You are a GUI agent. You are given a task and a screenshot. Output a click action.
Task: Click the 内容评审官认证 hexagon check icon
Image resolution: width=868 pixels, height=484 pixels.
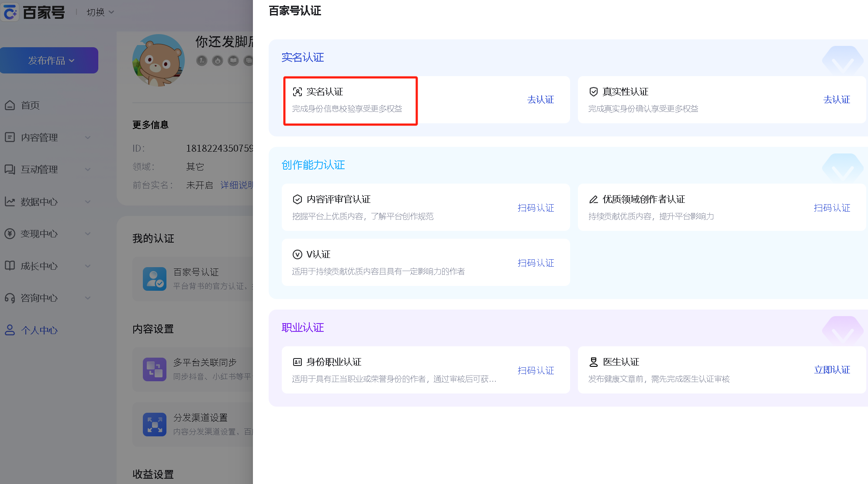click(x=297, y=199)
